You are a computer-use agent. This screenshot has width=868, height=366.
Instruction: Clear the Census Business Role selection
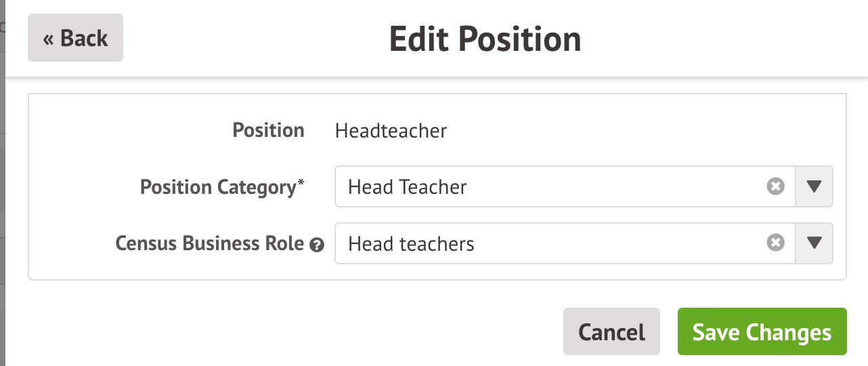point(775,243)
